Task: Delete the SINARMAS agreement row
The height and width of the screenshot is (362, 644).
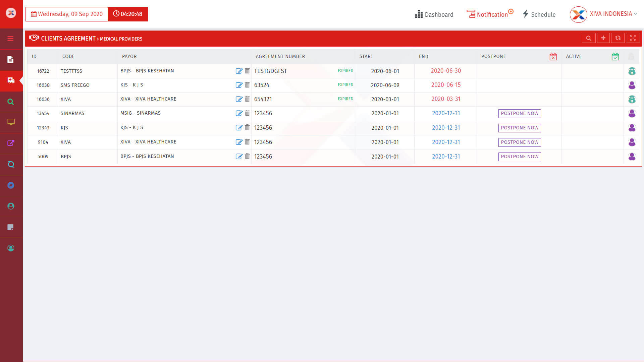Action: click(247, 113)
